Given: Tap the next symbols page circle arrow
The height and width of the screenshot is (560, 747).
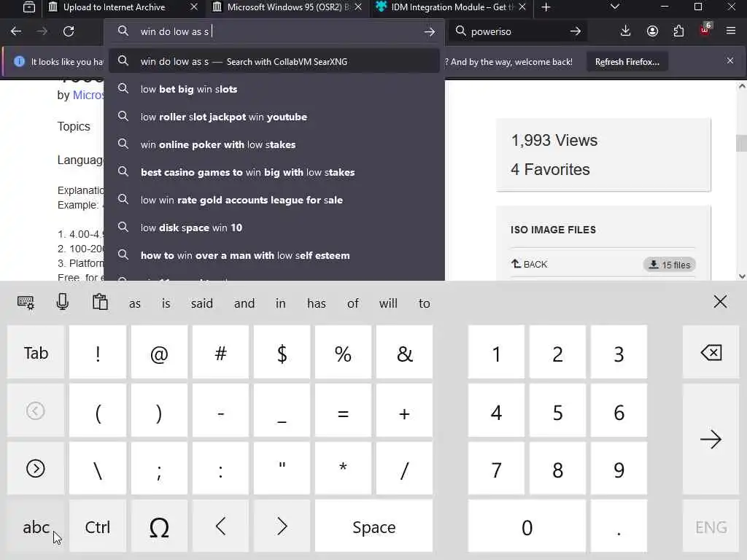Looking at the screenshot, I should (x=36, y=469).
